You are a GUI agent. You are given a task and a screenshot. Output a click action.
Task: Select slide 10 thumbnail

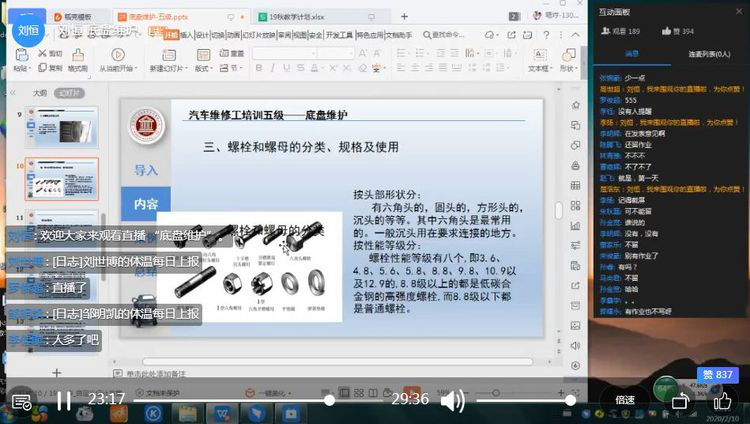(x=62, y=179)
